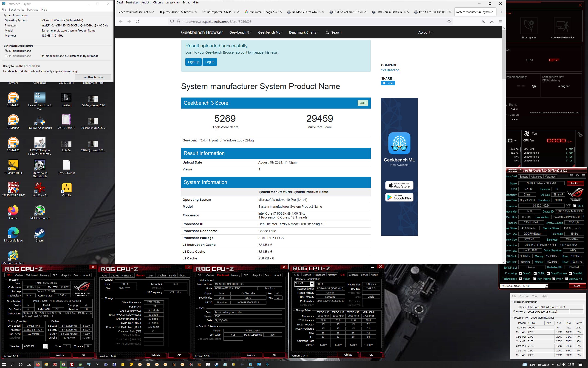The width and height of the screenshot is (588, 368).
Task: Expand the Geekbench ML navigation dropdown
Action: [270, 32]
